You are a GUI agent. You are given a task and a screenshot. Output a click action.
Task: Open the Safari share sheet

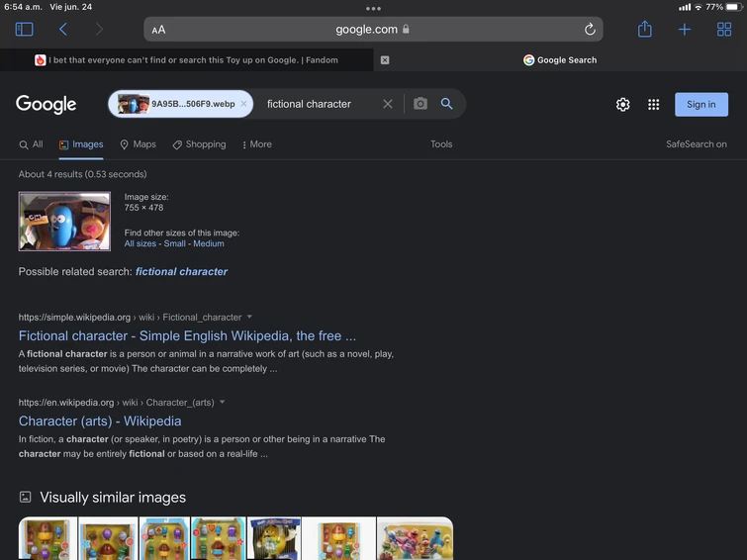coord(644,29)
